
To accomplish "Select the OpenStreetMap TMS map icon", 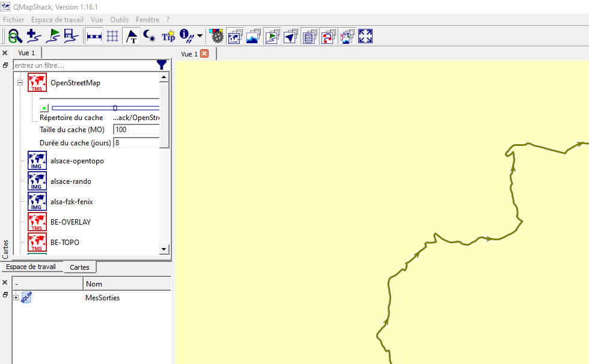I will (37, 82).
